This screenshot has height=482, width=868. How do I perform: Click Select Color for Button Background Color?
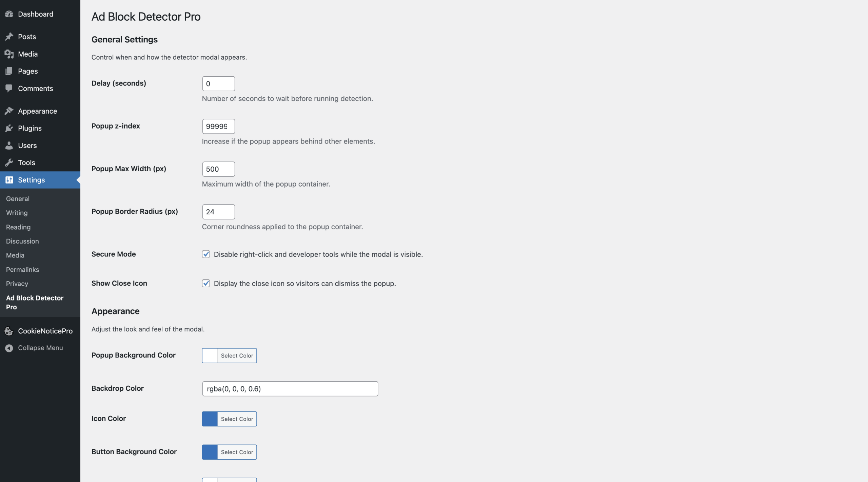tap(237, 452)
